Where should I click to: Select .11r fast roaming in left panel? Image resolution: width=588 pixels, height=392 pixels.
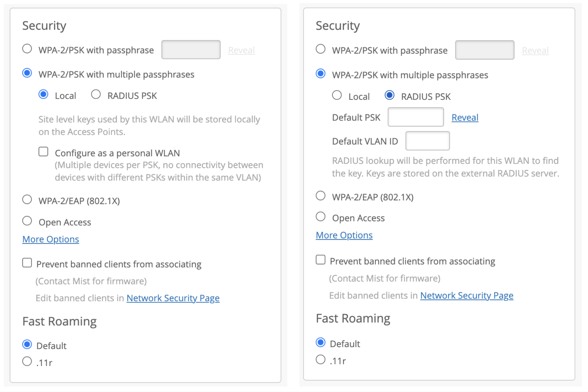(27, 361)
